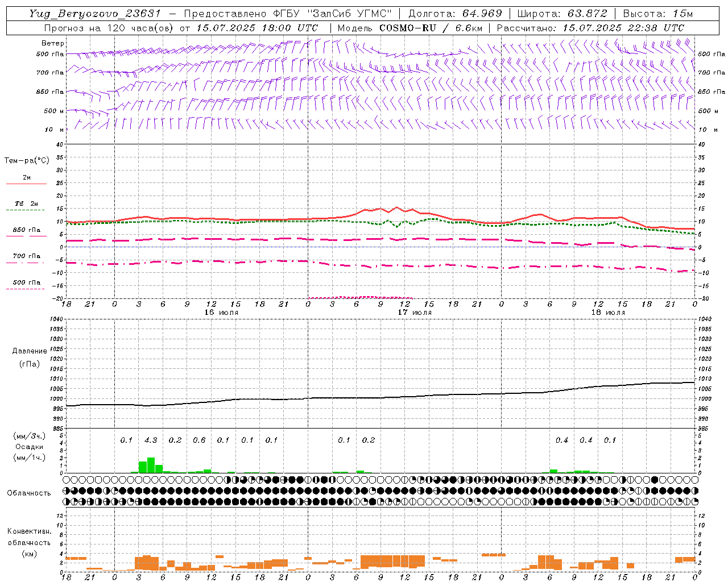Click the 2м legend entry in temperature legend
This screenshot has height=582, width=728.
27,178
